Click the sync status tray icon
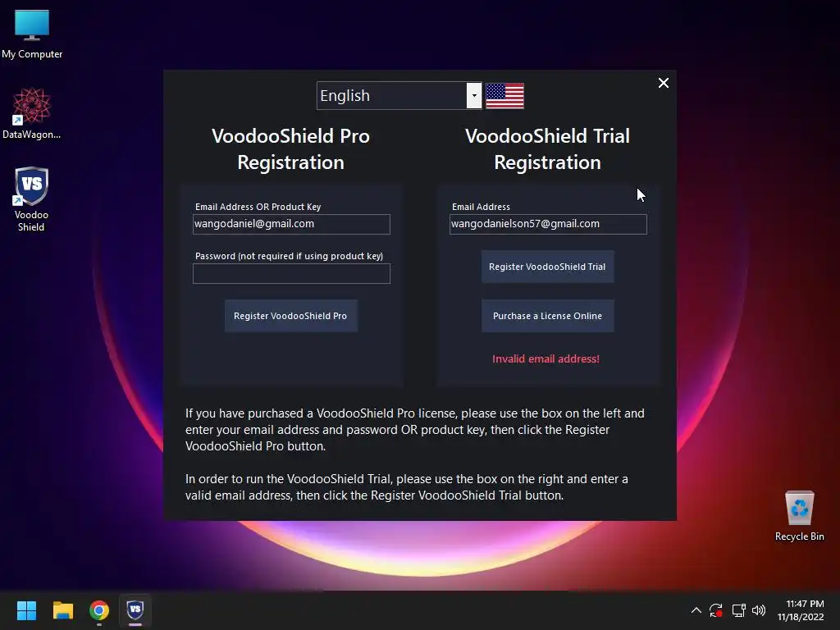This screenshot has height=630, width=840. (x=716, y=610)
